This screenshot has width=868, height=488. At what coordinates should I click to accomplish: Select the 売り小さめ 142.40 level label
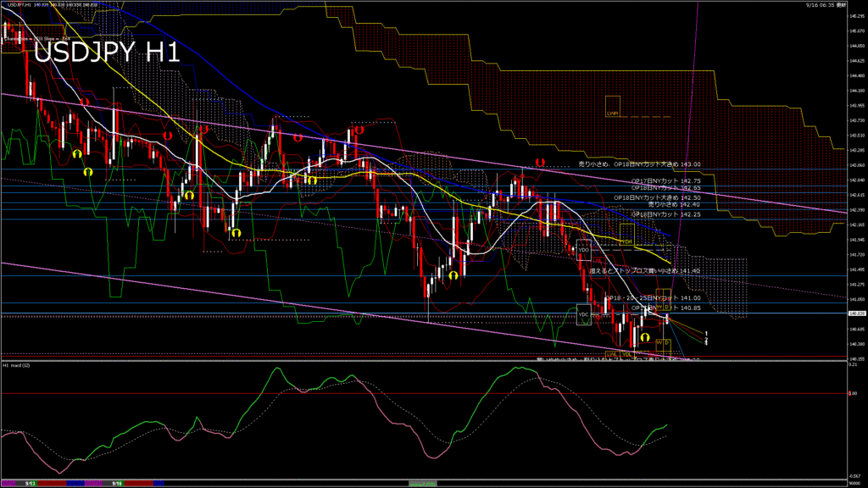point(674,204)
